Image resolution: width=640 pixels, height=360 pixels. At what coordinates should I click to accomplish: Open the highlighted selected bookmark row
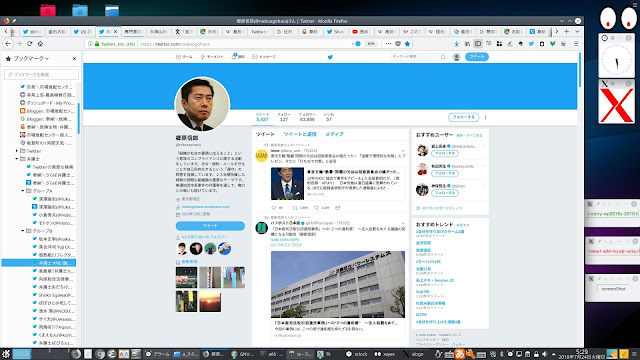click(x=39, y=263)
